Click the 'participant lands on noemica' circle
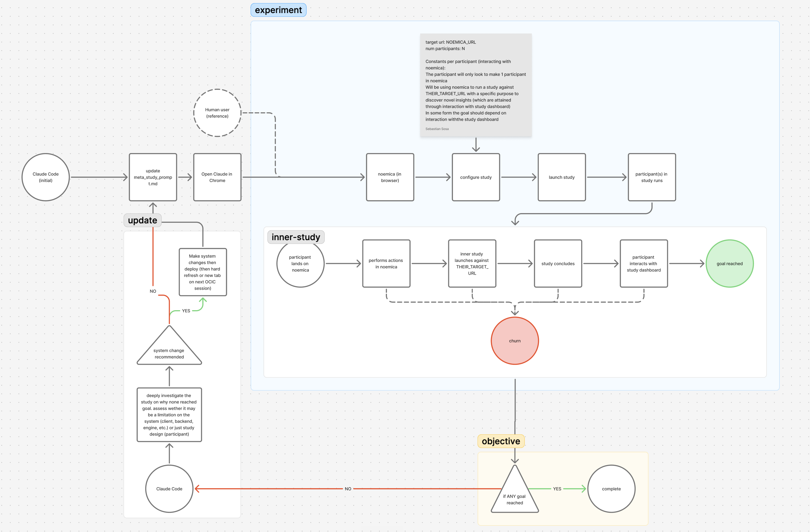Image resolution: width=810 pixels, height=532 pixels. point(300,264)
